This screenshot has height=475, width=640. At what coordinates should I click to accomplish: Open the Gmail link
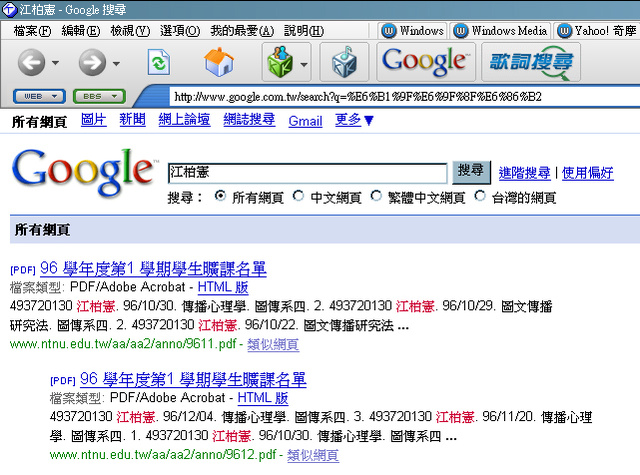tap(305, 121)
